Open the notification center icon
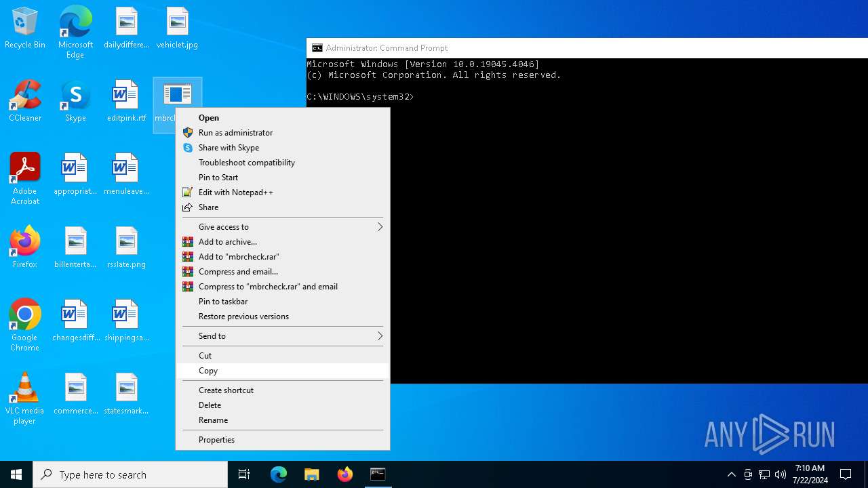The height and width of the screenshot is (488, 868). (x=846, y=474)
